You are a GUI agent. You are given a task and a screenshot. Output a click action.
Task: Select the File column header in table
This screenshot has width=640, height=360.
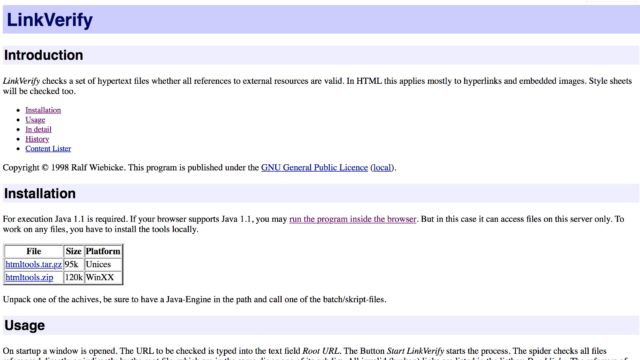coord(34,251)
